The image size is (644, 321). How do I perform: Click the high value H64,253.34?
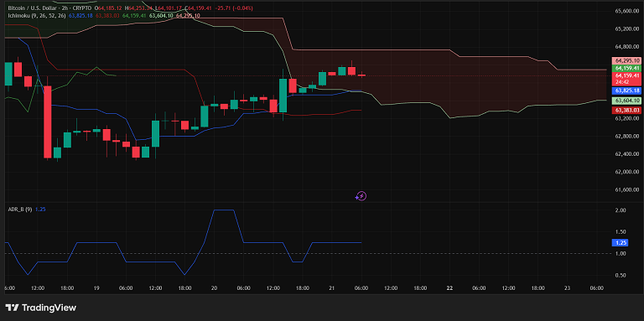(x=139, y=8)
